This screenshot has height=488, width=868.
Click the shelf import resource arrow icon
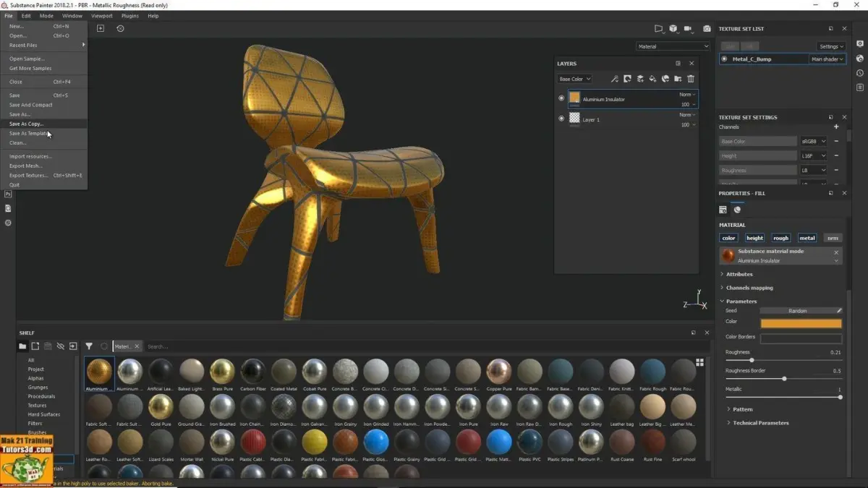pos(73,346)
